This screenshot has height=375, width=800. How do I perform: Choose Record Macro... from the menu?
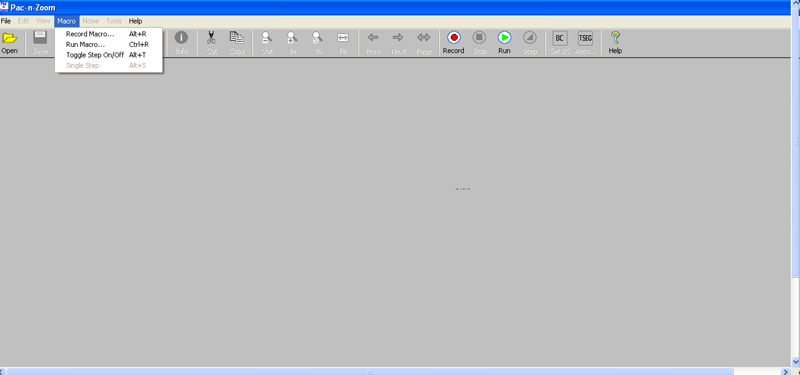pyautogui.click(x=109, y=34)
